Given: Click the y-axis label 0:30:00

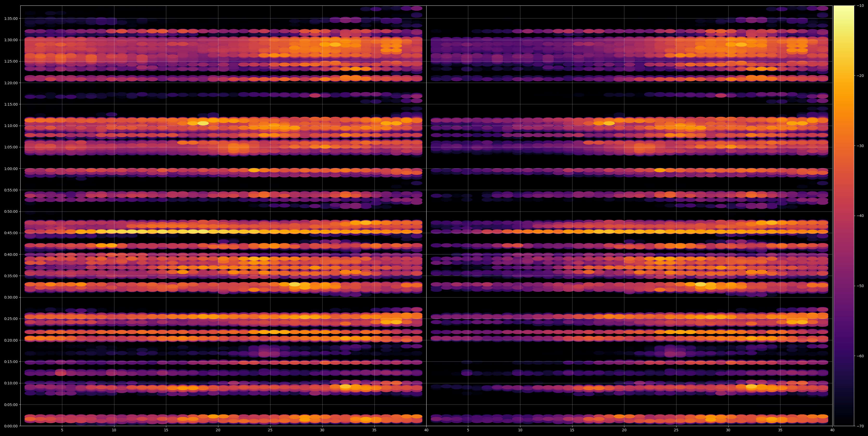Looking at the screenshot, I should click(11, 298).
